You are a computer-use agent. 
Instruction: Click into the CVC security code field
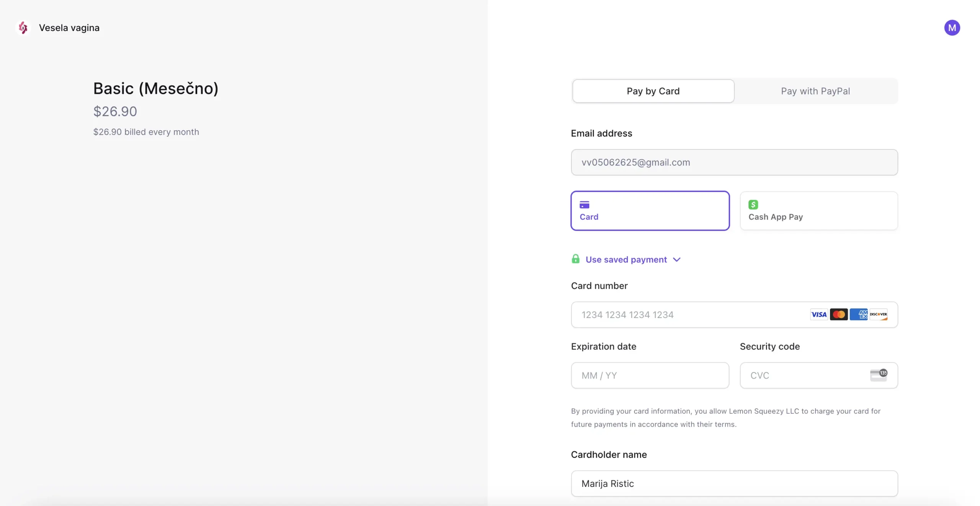click(818, 375)
